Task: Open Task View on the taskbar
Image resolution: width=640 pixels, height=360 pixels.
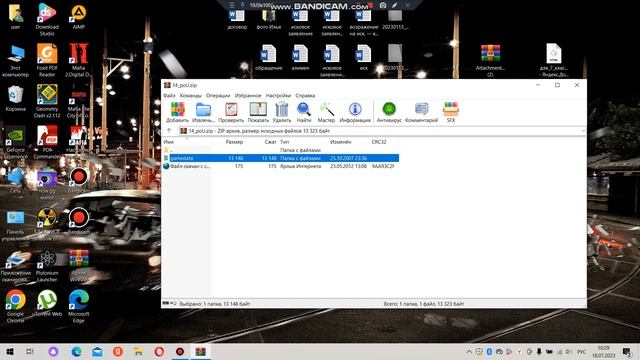Action: (30, 351)
